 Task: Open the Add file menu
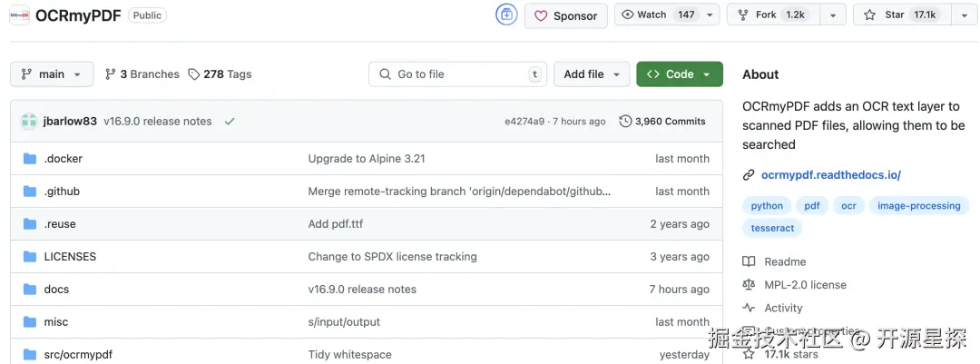tap(592, 74)
